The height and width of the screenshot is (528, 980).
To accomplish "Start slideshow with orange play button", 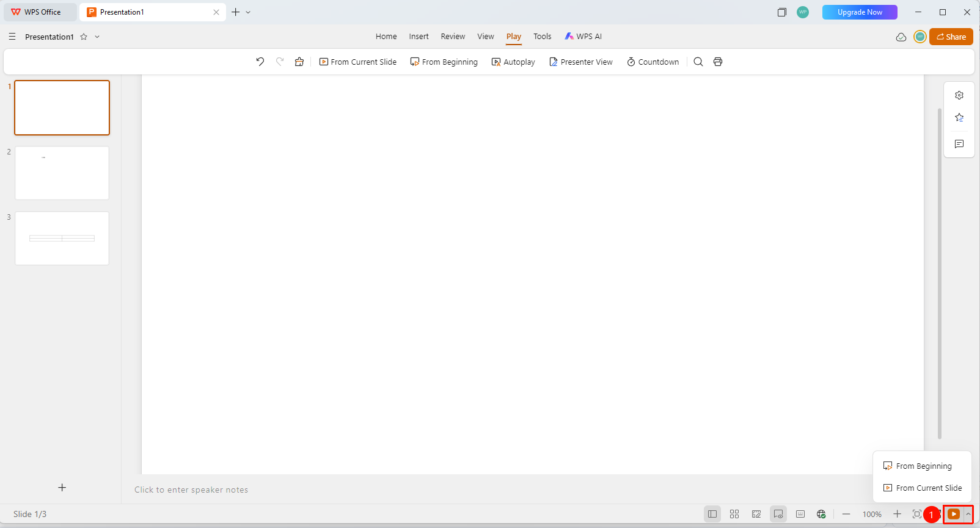I will click(x=954, y=514).
